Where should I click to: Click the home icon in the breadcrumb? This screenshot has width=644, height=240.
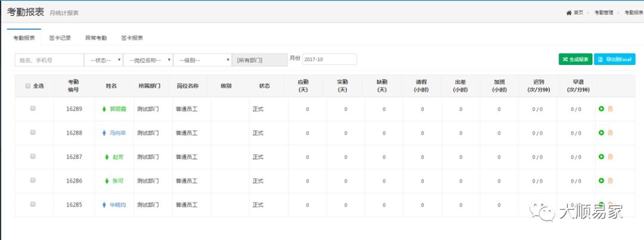point(569,13)
